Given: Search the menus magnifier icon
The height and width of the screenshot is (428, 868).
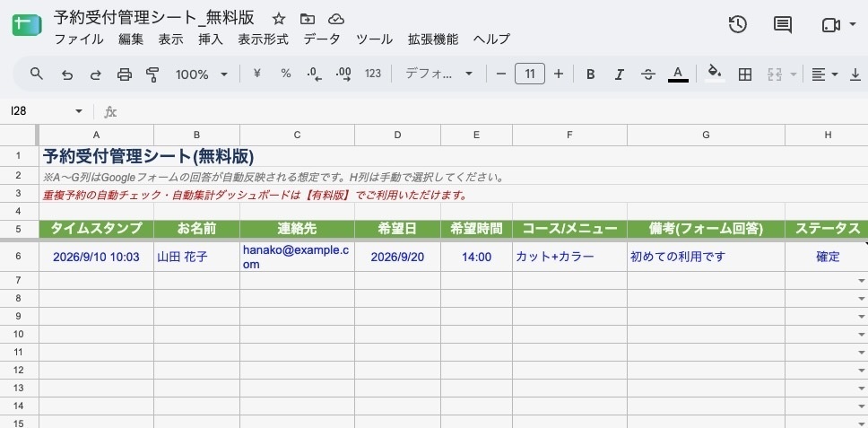Looking at the screenshot, I should 37,74.
